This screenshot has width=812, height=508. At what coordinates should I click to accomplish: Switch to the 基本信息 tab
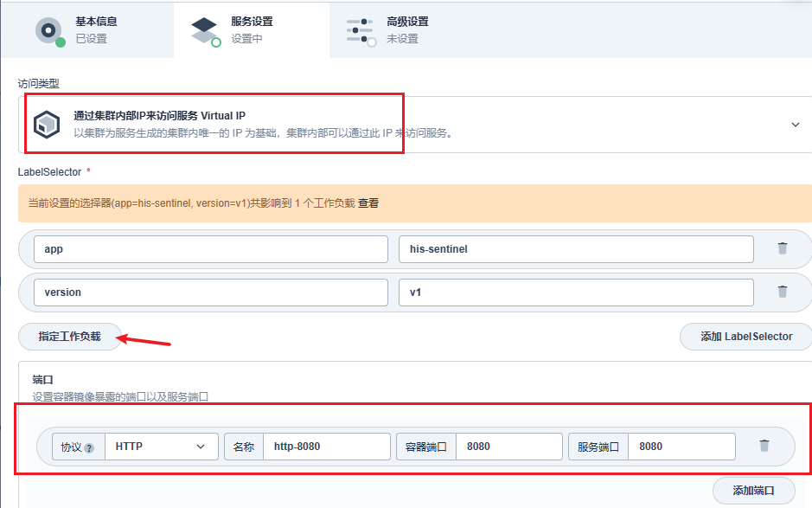coord(95,22)
